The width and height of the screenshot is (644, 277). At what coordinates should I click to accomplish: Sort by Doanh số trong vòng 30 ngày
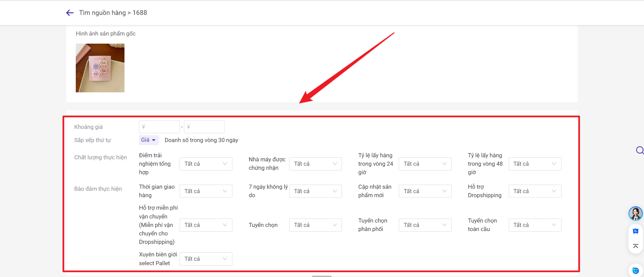[x=201, y=140]
